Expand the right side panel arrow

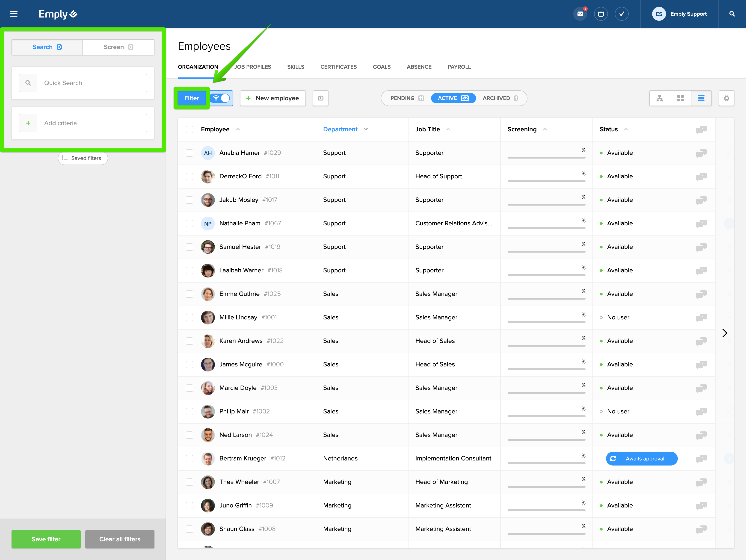[724, 333]
